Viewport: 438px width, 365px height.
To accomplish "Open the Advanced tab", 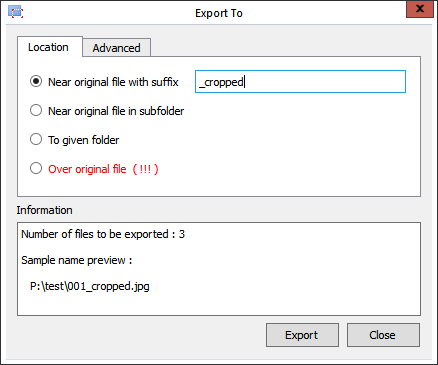I will click(x=117, y=48).
